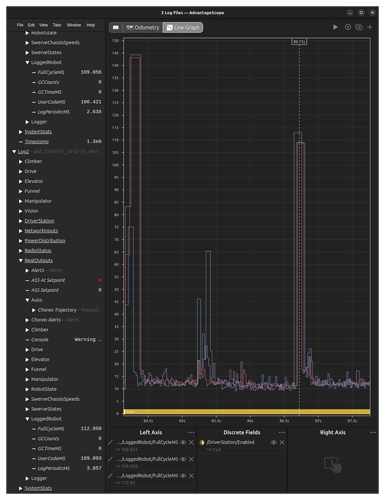Remove the blue FullCycleMS series (108.851)
Viewport: 385px width, 500px height.
[191, 442]
